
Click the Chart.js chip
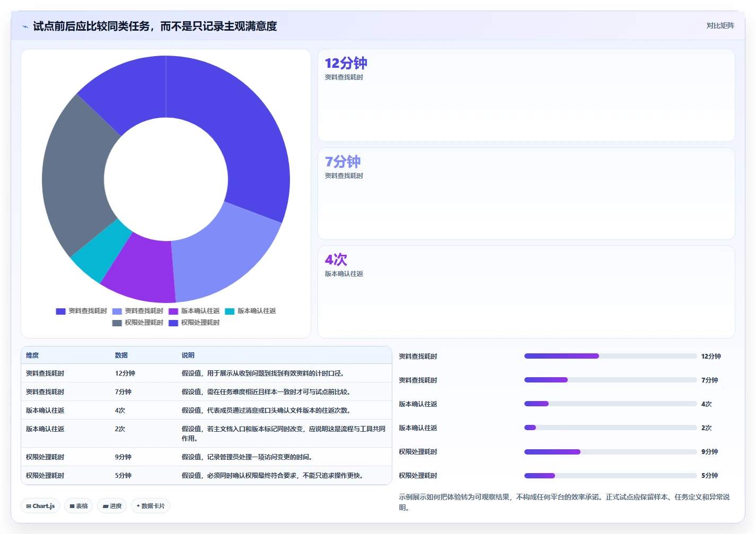[40, 506]
